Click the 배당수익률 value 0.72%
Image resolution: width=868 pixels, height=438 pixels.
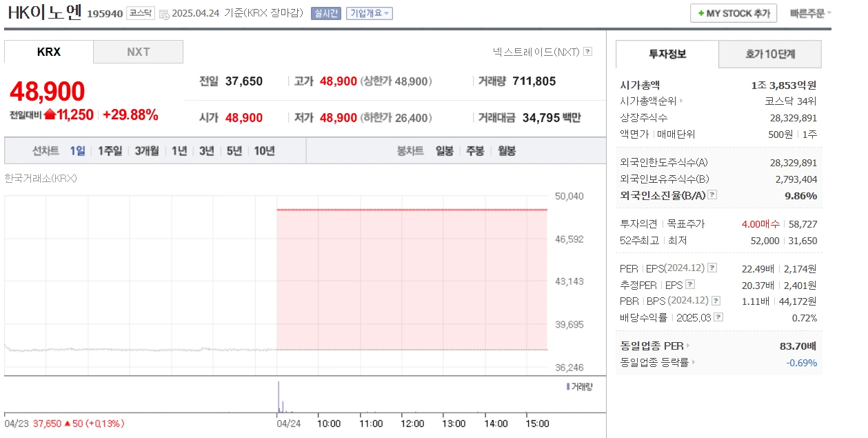point(805,318)
